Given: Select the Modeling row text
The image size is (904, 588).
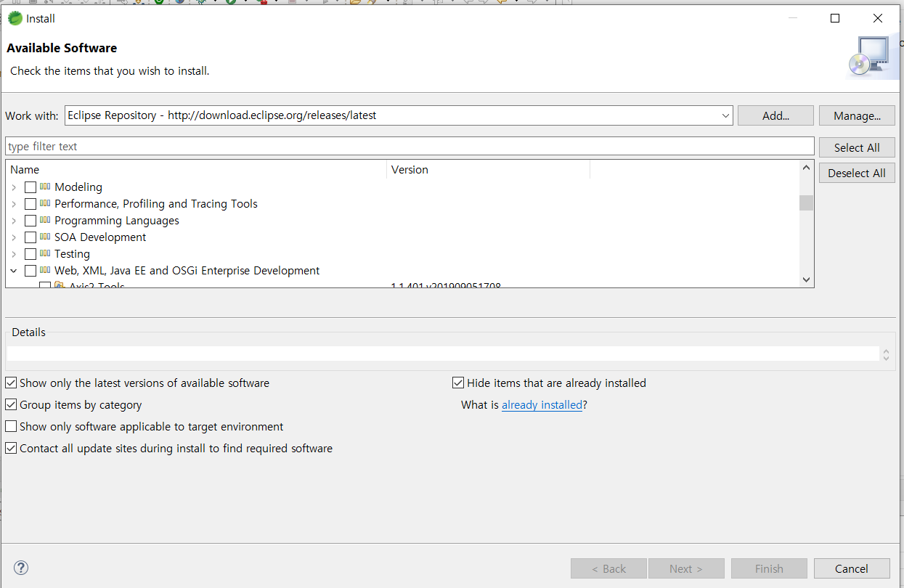Looking at the screenshot, I should 78,187.
